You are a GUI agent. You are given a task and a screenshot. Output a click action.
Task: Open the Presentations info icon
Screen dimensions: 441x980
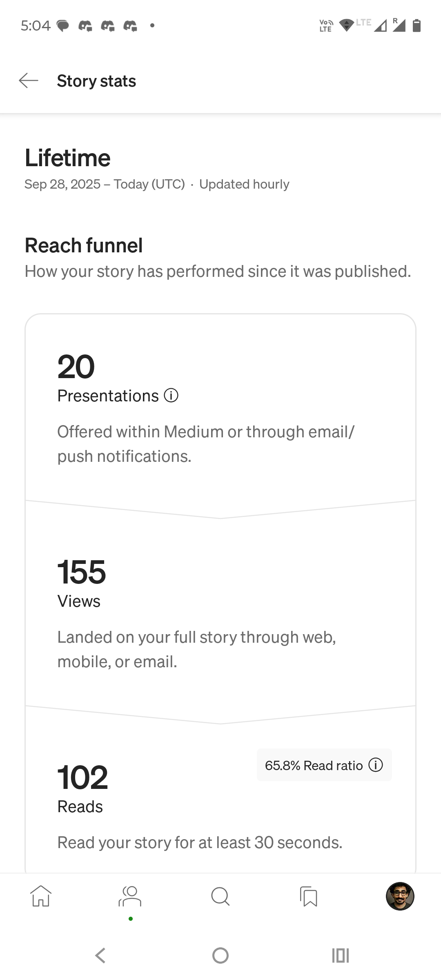tap(171, 396)
